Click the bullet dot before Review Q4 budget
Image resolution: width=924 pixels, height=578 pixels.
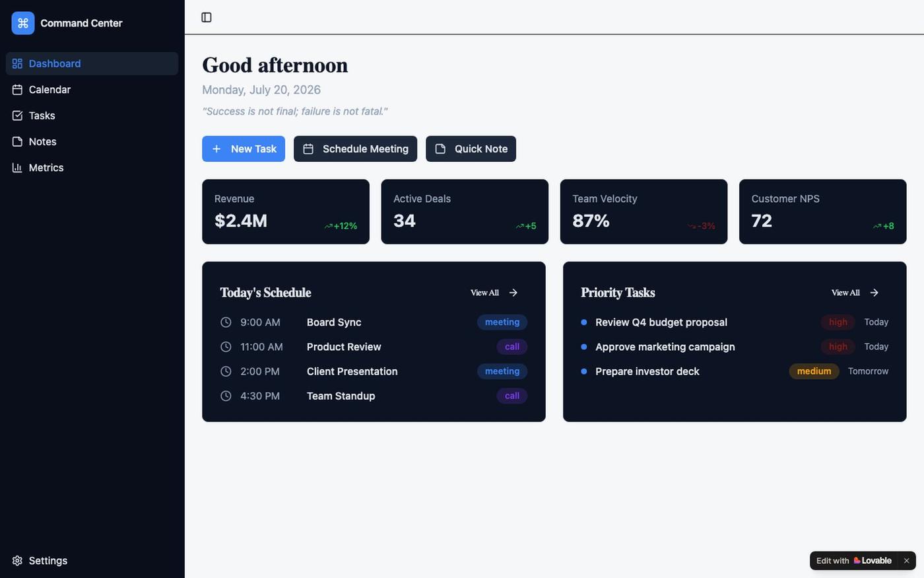point(584,322)
